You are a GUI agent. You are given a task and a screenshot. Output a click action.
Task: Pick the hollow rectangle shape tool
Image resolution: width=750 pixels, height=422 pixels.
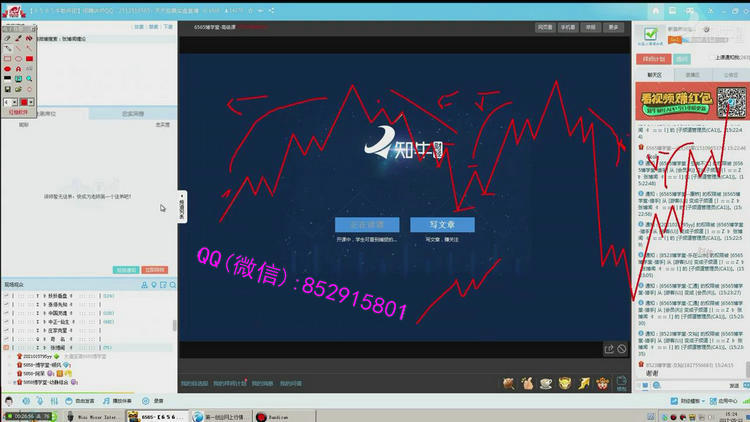(7, 58)
